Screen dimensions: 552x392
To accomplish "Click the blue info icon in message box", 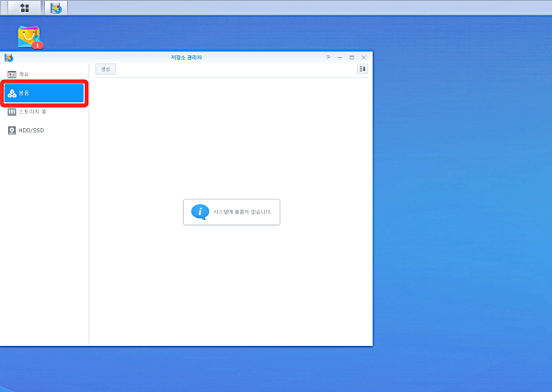I will pyautogui.click(x=200, y=212).
